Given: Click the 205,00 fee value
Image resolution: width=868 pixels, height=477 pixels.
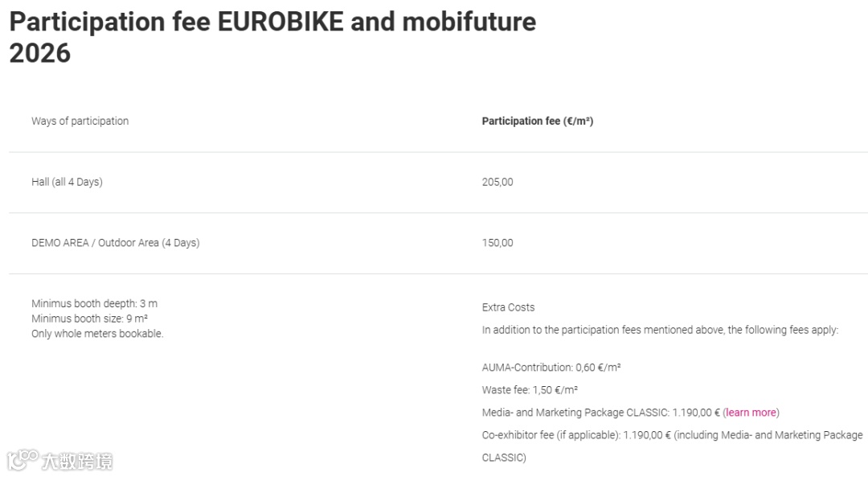Looking at the screenshot, I should coord(497,182).
